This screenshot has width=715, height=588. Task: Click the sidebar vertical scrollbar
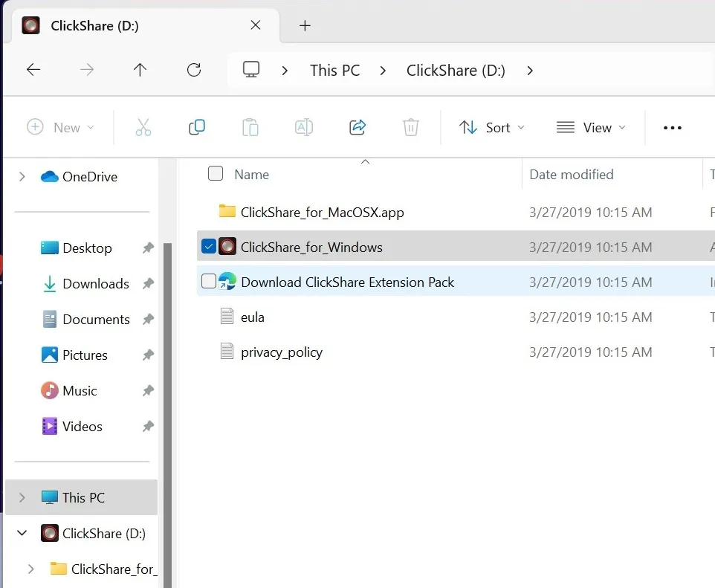[167, 415]
